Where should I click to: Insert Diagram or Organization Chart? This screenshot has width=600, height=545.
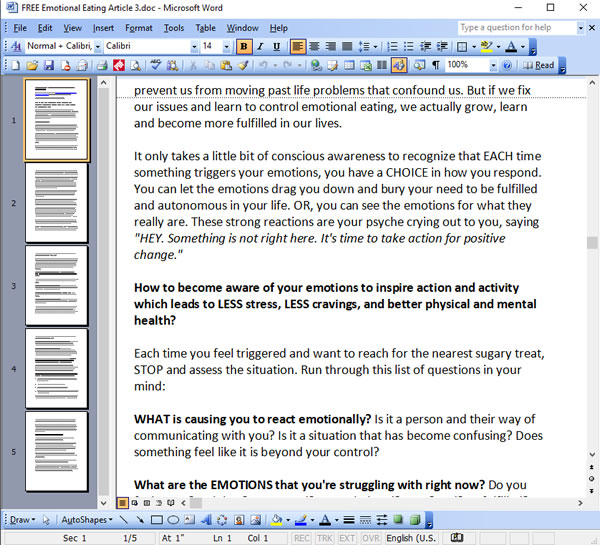222,520
